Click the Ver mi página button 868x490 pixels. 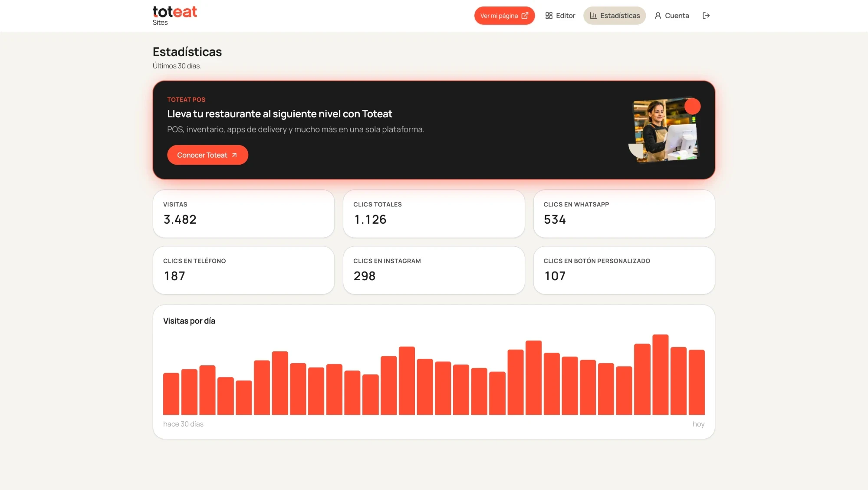tap(504, 16)
